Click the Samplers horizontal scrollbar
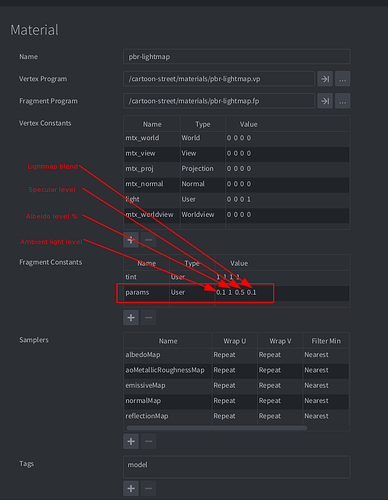Screen dimensions: 388x500 217,428
